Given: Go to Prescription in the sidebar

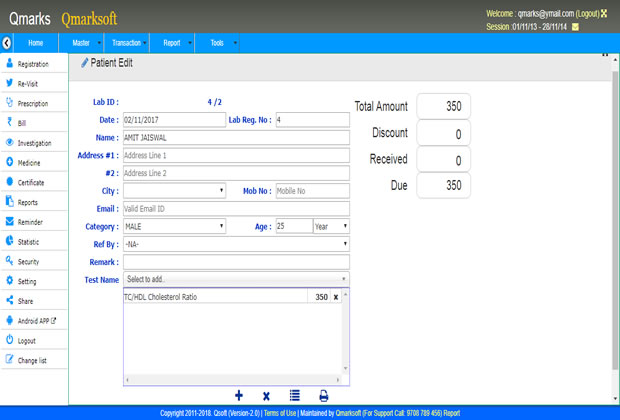Looking at the screenshot, I should [33, 103].
